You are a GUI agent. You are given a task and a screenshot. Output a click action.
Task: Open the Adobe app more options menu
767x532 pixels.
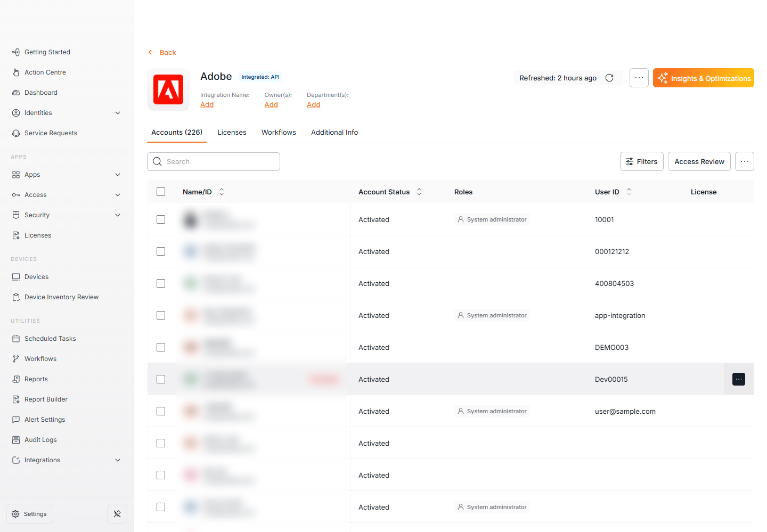click(x=639, y=78)
